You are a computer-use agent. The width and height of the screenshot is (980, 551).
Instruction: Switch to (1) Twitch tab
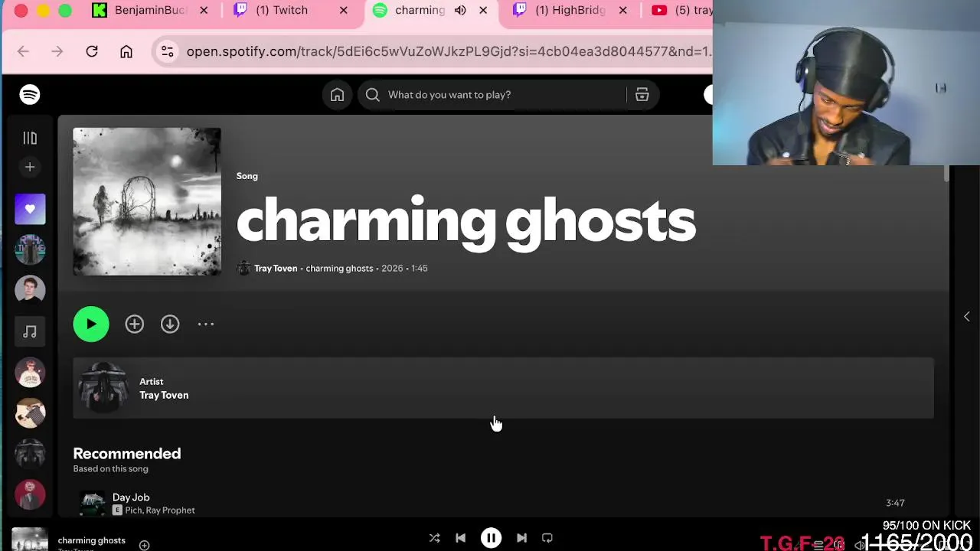282,10
